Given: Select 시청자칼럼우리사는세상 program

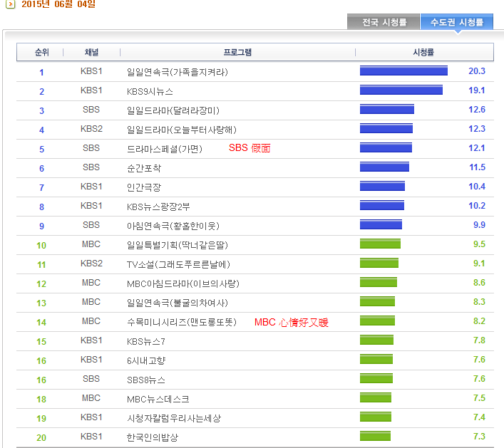Looking at the screenshot, I should point(174,419).
